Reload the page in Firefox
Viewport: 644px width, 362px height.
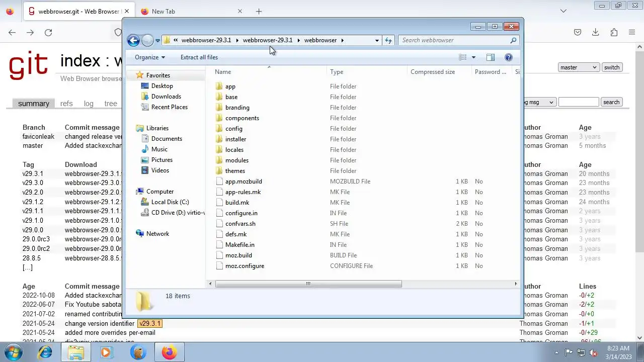(48, 32)
